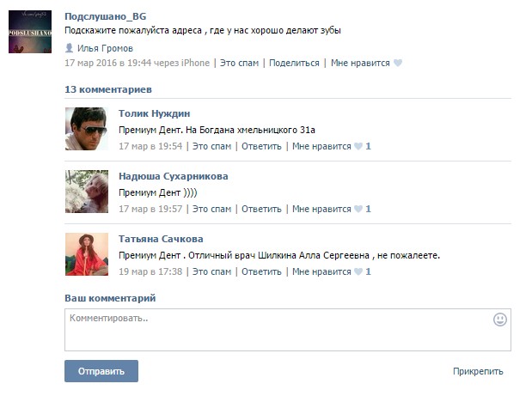Open the Подслушано_BG group name link
The image size is (532, 396).
106,16
